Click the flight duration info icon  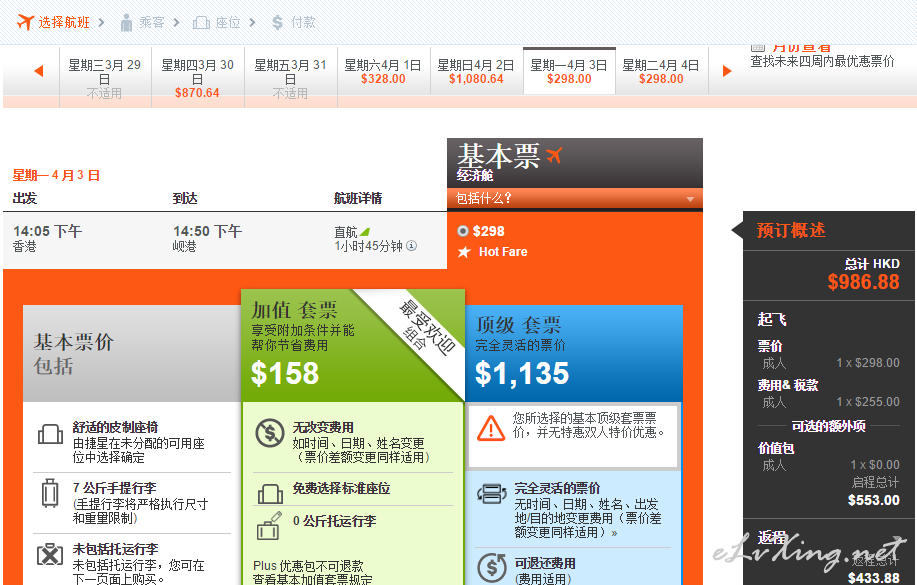coord(411,246)
